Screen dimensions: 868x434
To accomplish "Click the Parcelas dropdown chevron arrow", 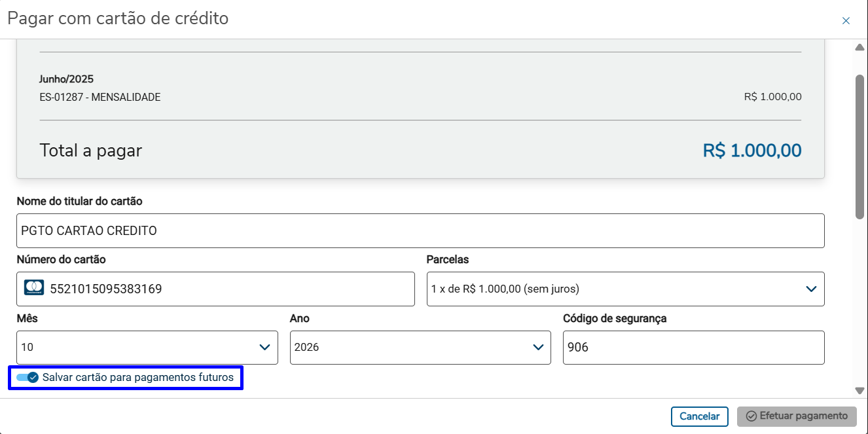I will 811,289.
